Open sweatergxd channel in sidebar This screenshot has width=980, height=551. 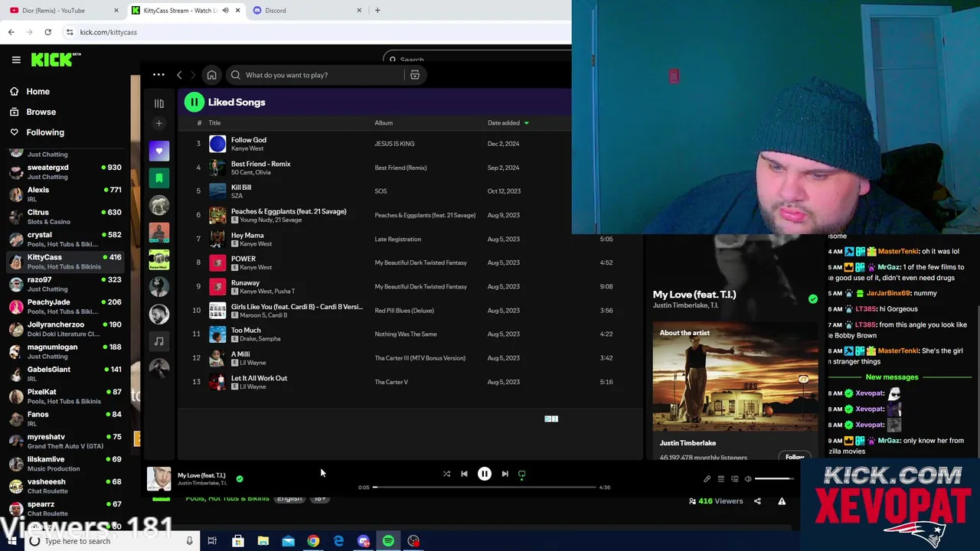tap(64, 171)
